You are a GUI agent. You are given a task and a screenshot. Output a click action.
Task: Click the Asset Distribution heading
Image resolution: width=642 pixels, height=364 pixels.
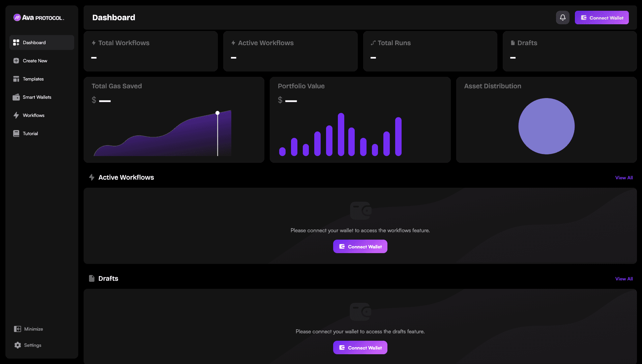(493, 86)
